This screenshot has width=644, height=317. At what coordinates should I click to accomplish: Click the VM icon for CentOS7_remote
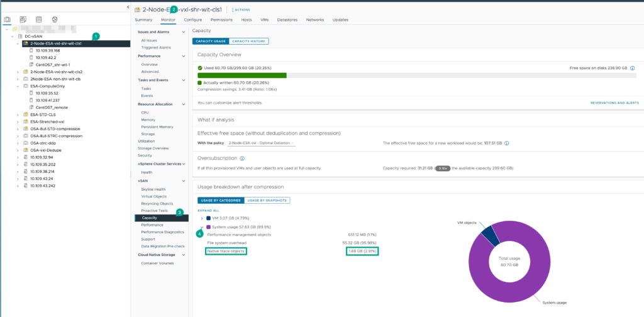[x=31, y=107]
